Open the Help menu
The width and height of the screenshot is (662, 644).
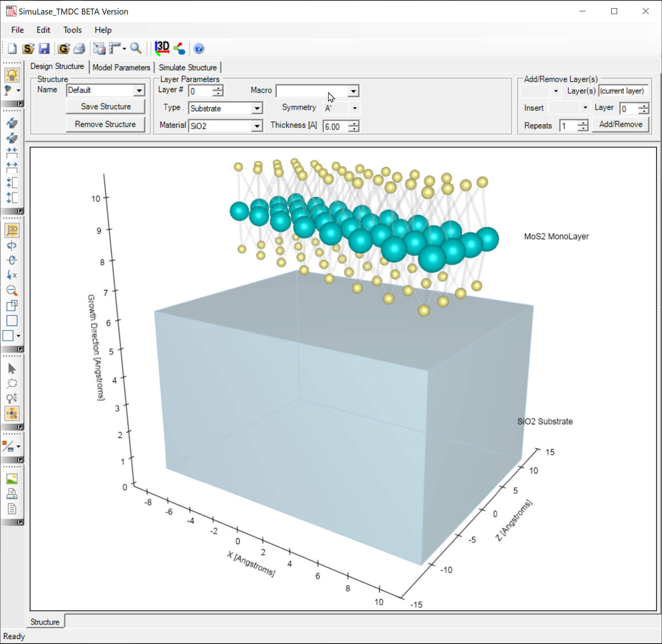click(103, 30)
